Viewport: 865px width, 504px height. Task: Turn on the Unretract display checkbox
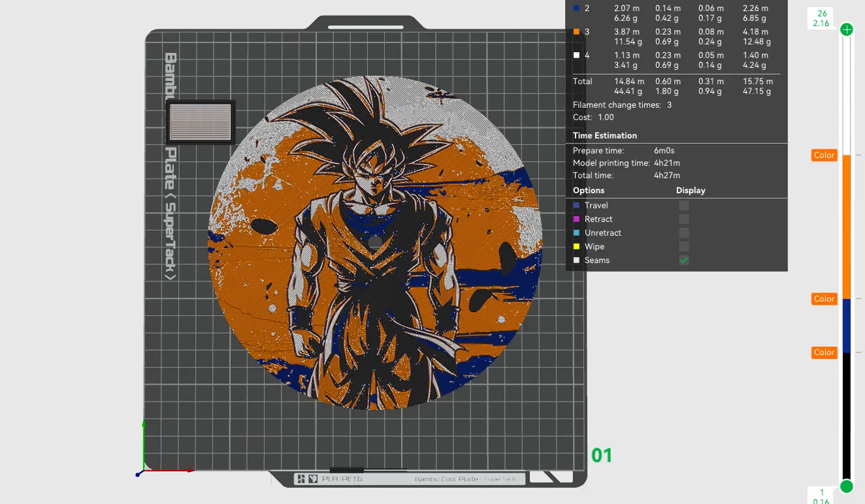pos(684,232)
